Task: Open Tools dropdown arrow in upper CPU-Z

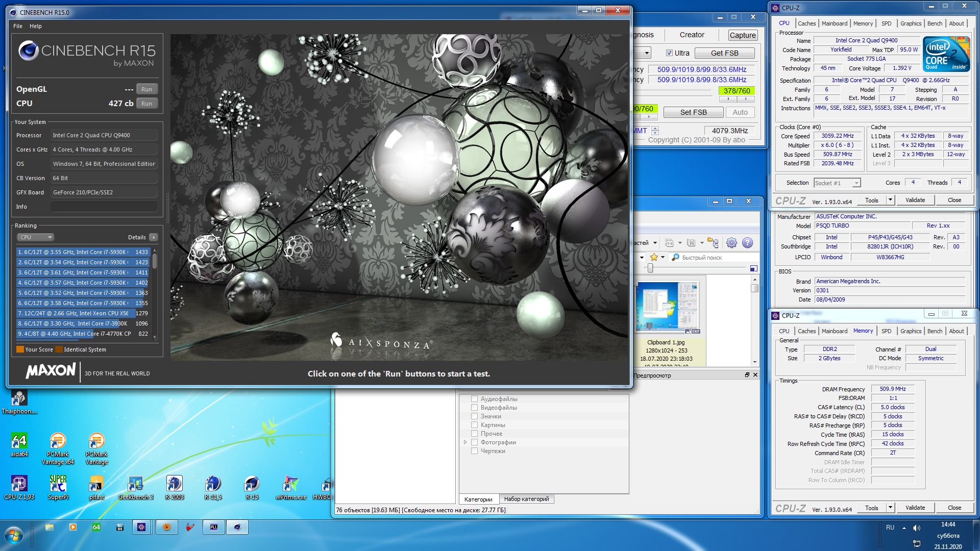Action: (890, 200)
